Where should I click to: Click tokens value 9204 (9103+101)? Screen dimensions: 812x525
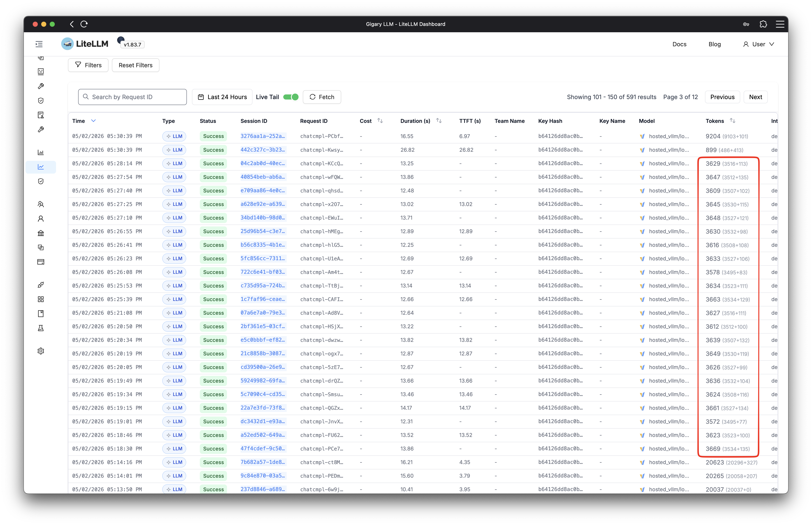point(726,136)
